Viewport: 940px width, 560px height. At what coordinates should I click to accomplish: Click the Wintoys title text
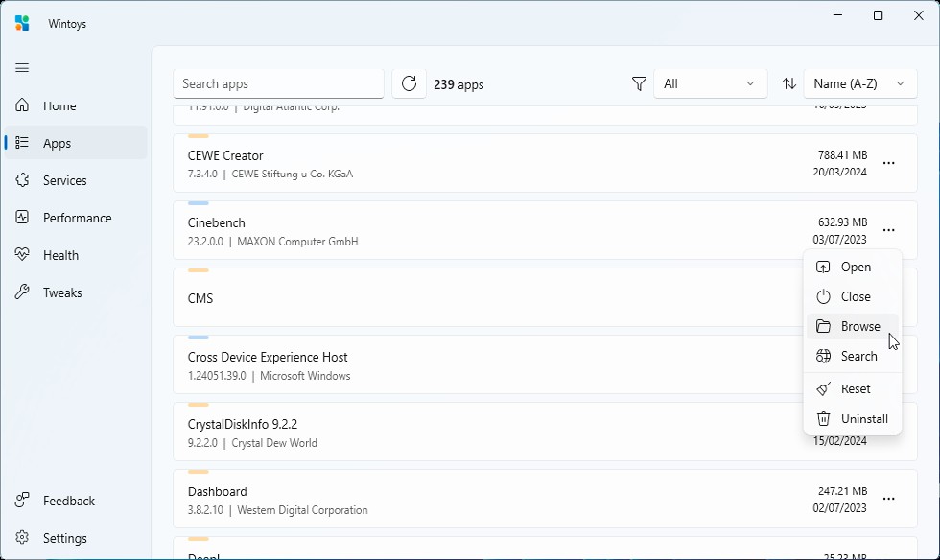pos(67,24)
